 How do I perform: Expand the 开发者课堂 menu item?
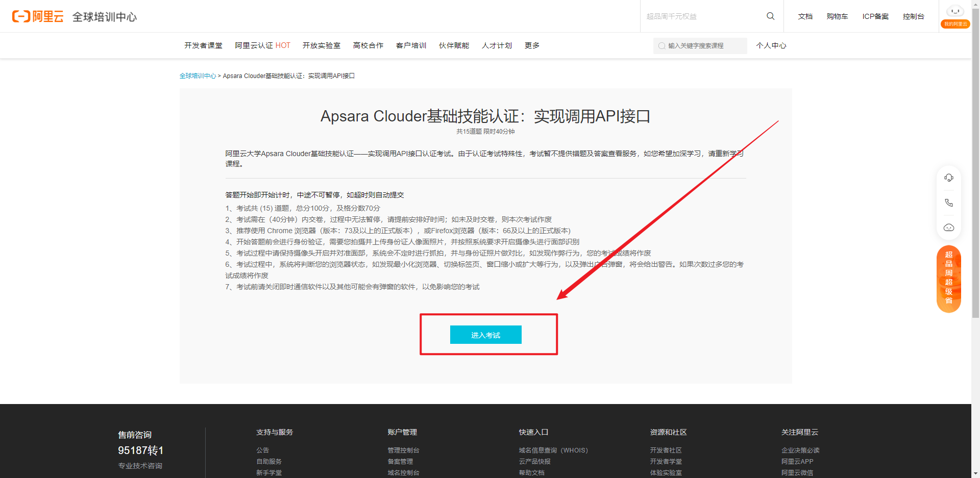point(203,45)
